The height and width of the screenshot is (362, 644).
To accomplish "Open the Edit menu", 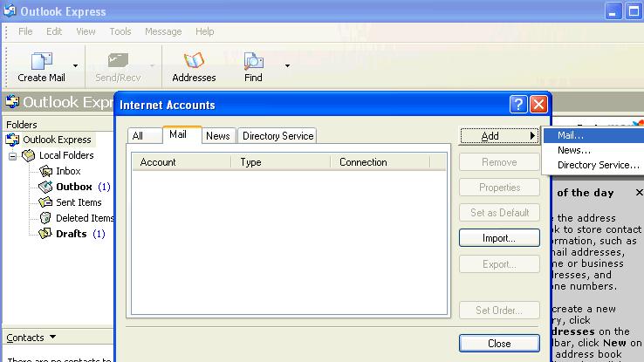I will pos(54,31).
